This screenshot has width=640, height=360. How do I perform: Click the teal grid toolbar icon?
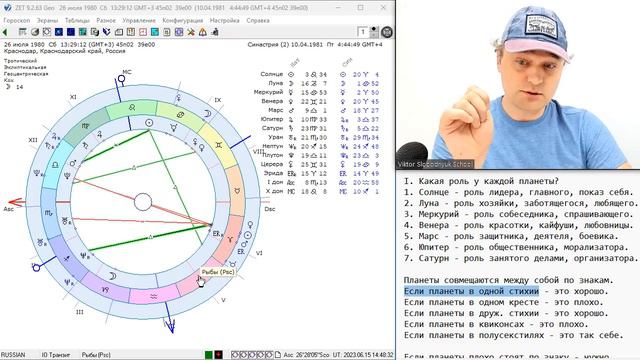click(83, 32)
